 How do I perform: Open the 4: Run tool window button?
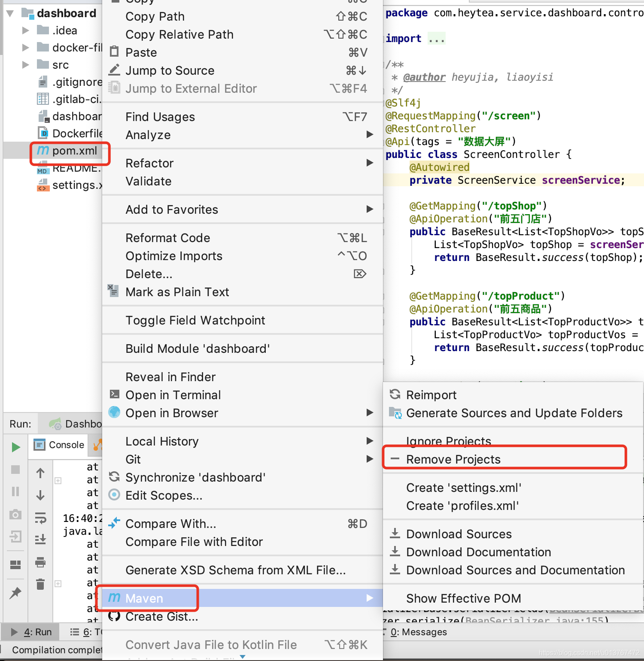tap(30, 632)
